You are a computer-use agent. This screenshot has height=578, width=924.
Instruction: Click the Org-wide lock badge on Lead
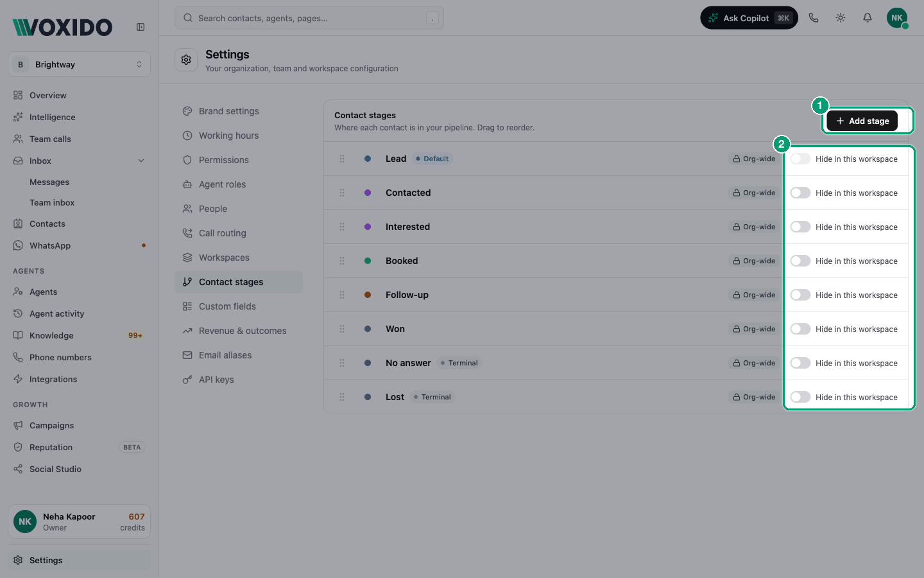click(754, 159)
